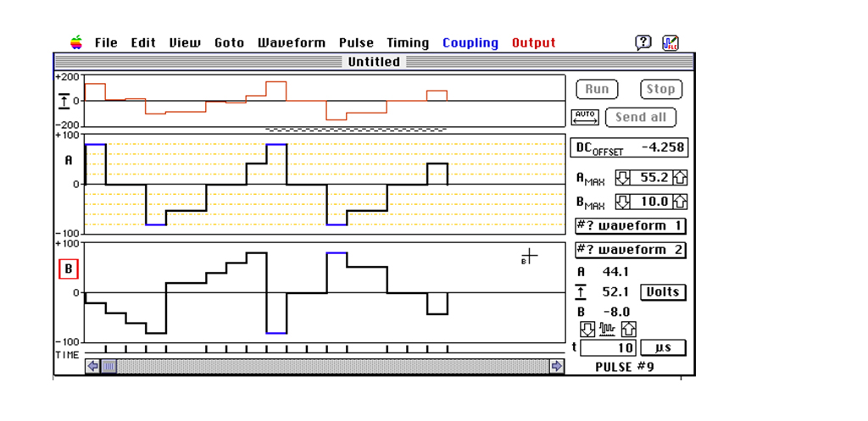Click the B MAX value 10.0
868x421 pixels.
click(x=652, y=202)
